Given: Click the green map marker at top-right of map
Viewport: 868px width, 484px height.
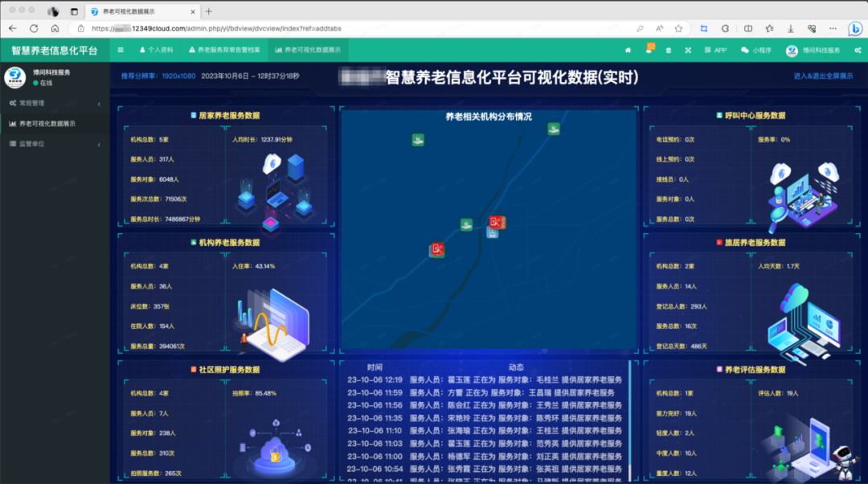Looking at the screenshot, I should click(x=553, y=129).
